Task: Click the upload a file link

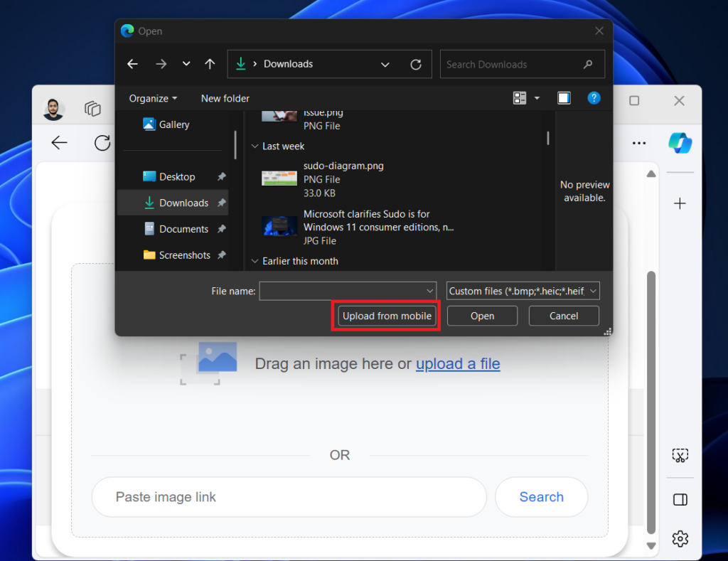Action: (458, 363)
